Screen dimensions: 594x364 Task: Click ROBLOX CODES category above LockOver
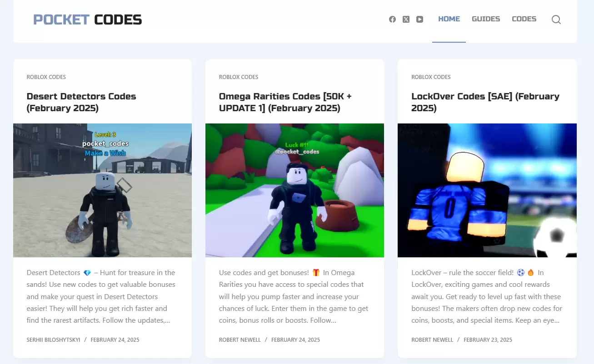point(431,77)
